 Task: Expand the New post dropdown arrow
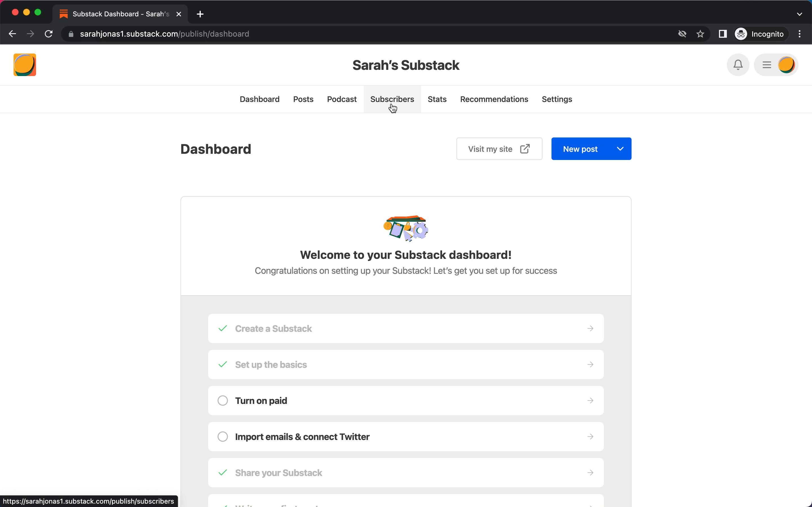[620, 149]
